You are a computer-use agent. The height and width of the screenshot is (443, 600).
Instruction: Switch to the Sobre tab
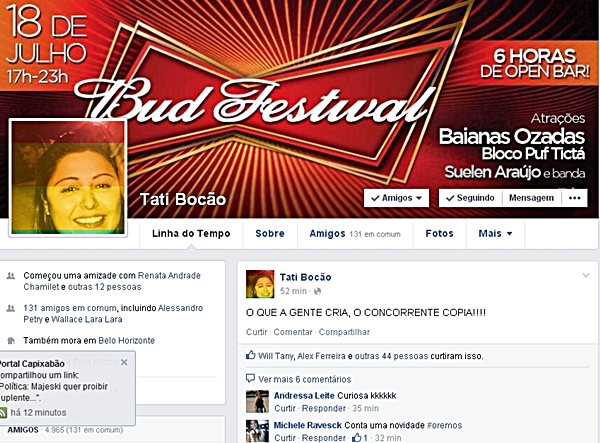point(270,233)
